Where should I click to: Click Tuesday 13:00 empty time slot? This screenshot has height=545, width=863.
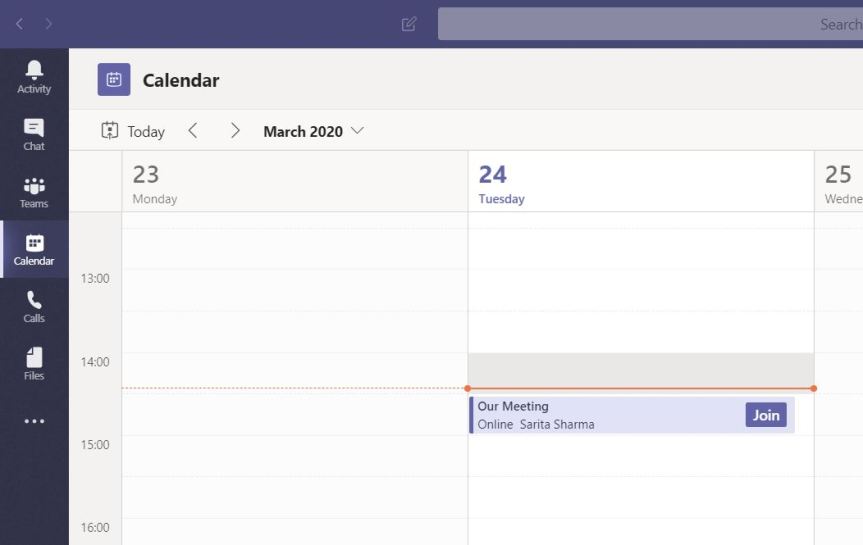[x=640, y=290]
